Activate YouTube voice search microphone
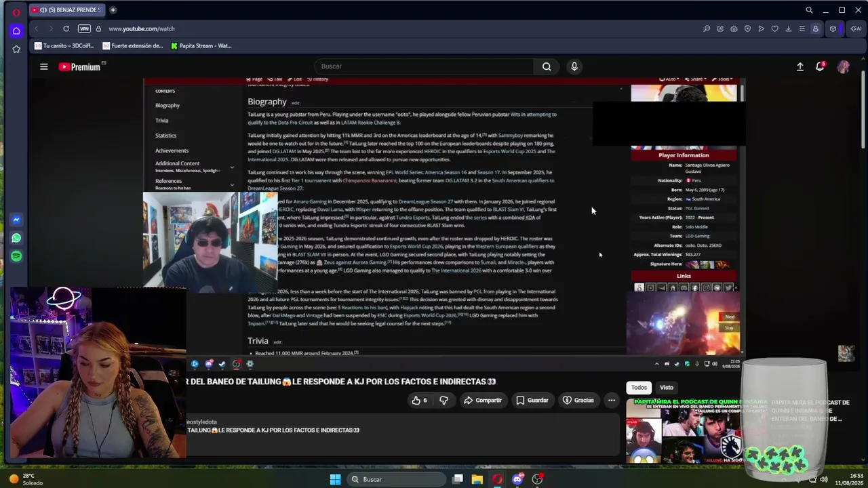Screen dimensions: 868x488 574,66
